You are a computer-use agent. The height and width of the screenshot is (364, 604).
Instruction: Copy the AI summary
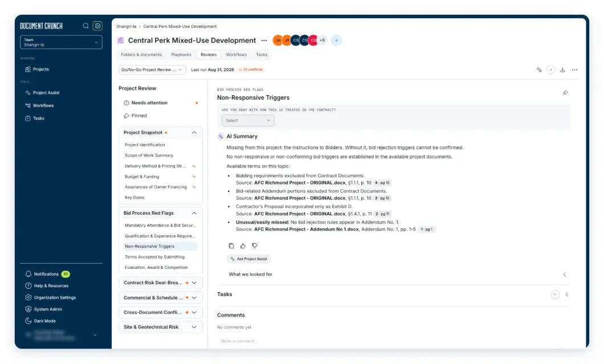click(x=231, y=246)
